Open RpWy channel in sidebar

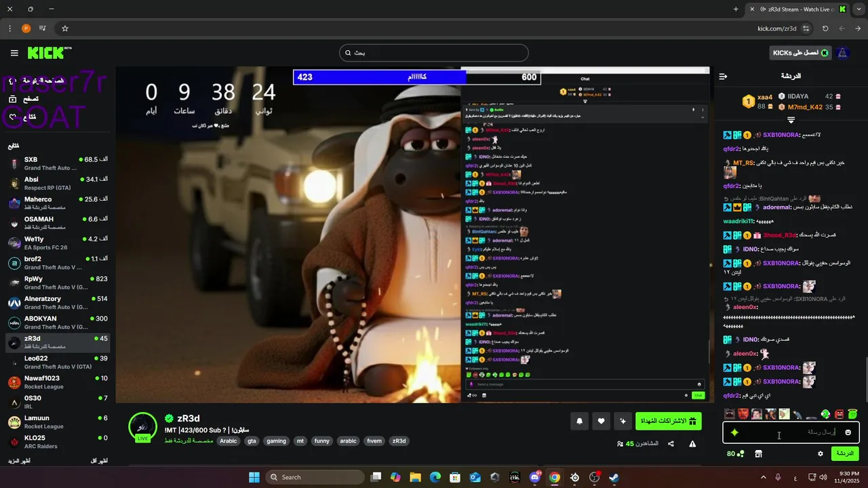(57, 283)
